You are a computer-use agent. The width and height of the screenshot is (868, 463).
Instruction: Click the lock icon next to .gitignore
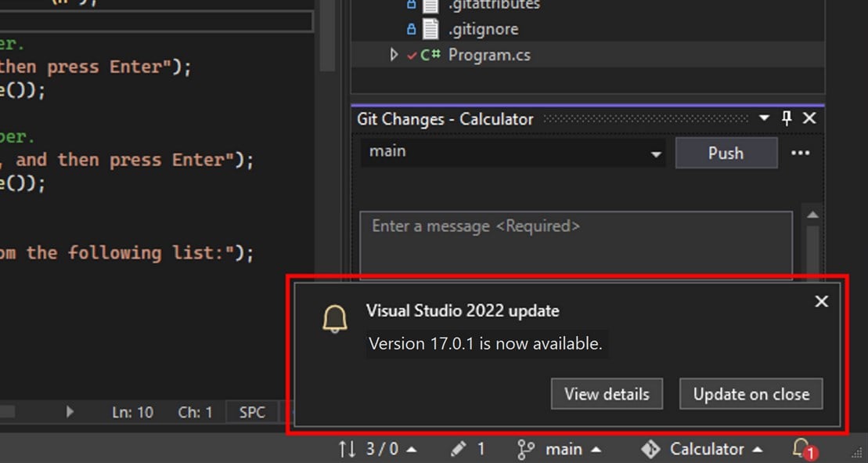[411, 28]
